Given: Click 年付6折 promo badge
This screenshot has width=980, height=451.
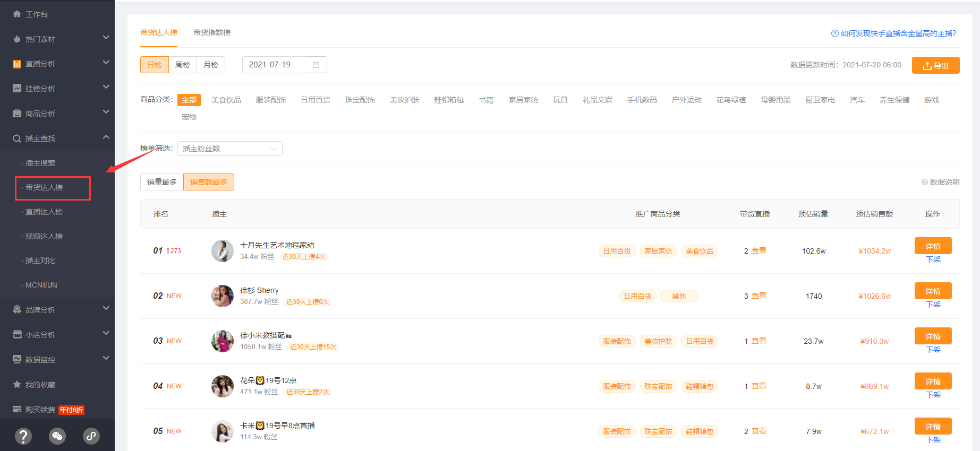Looking at the screenshot, I should (x=72, y=410).
